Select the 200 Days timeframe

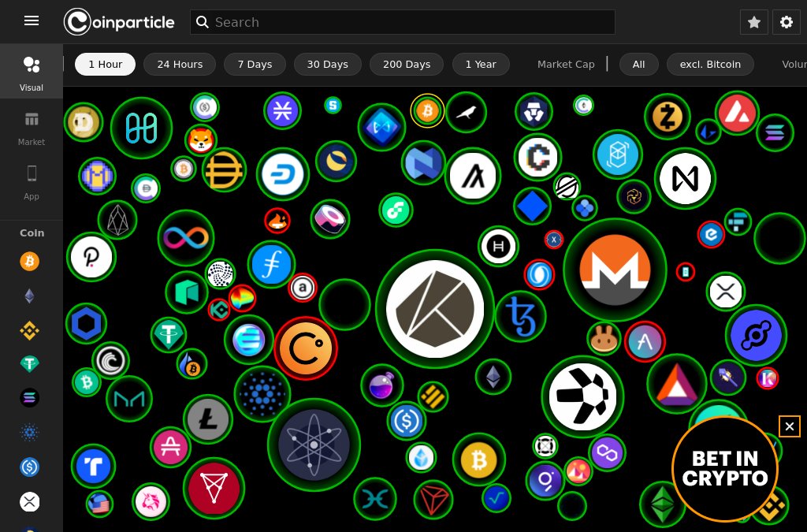click(407, 65)
